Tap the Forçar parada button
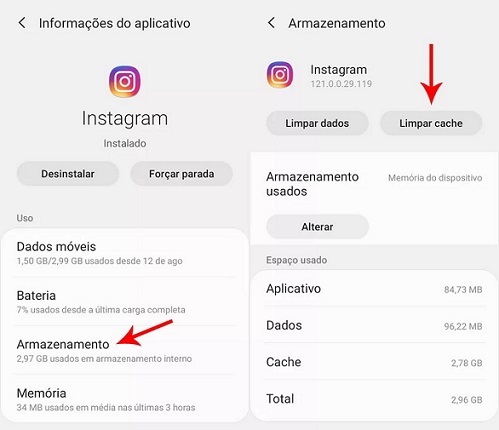The height and width of the screenshot is (430, 499). point(181,174)
